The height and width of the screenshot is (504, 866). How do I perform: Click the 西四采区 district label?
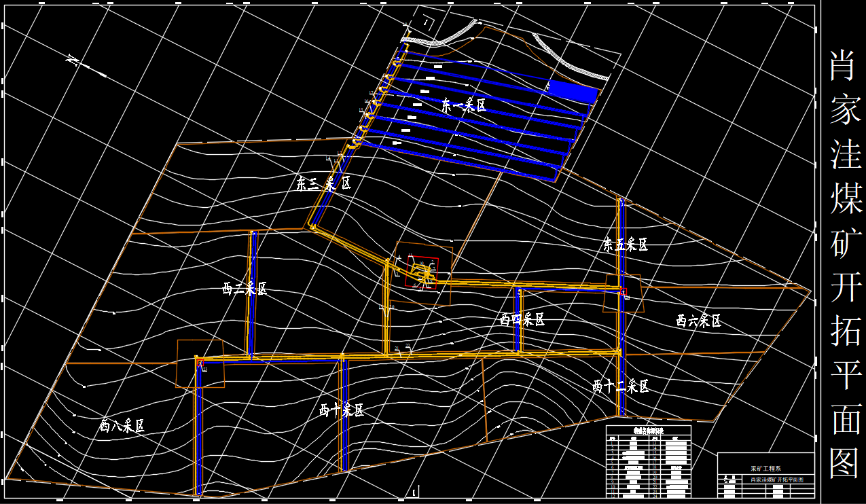pos(522,319)
